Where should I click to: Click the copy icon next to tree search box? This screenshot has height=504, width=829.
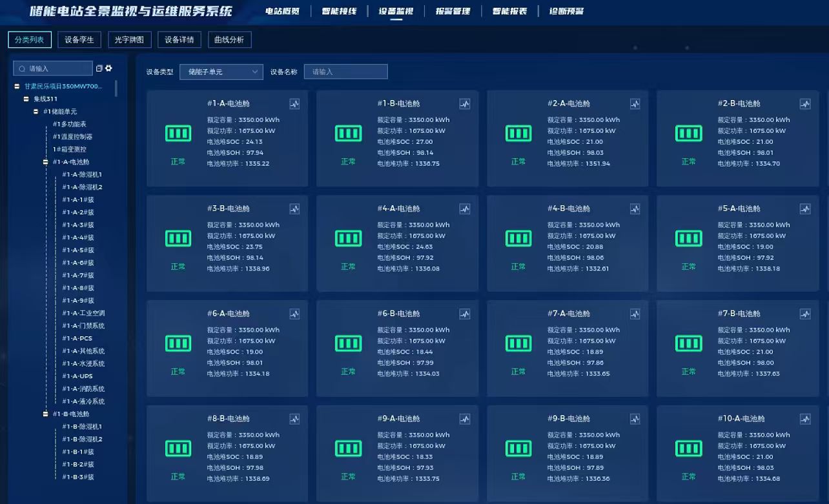tap(99, 68)
